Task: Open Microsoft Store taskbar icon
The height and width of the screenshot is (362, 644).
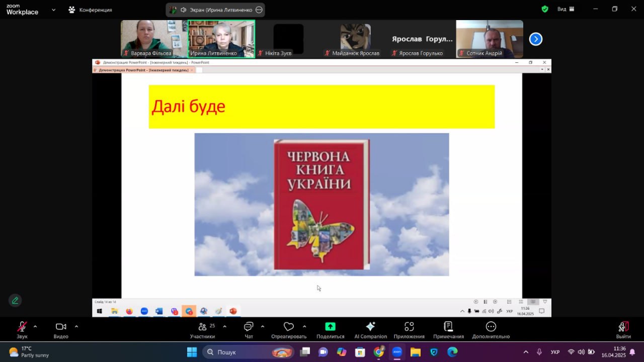Action: pyautogui.click(x=360, y=352)
